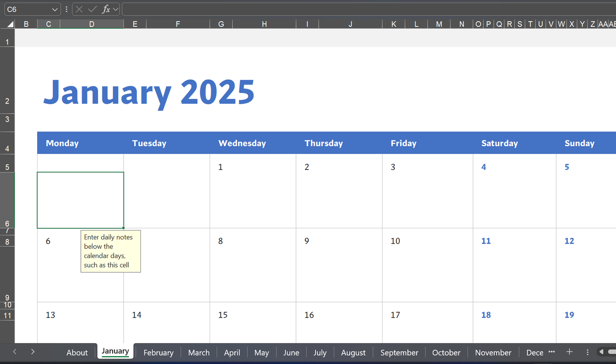This screenshot has height=364, width=616.
Task: Click the plus icon to add a new sheet
Action: click(x=569, y=352)
